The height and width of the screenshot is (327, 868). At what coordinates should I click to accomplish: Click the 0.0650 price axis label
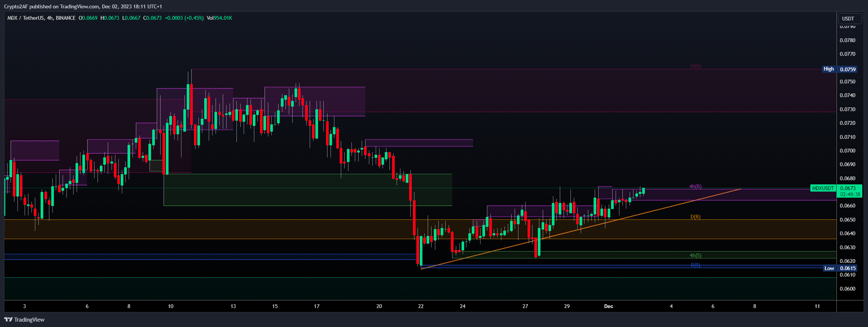(848, 220)
